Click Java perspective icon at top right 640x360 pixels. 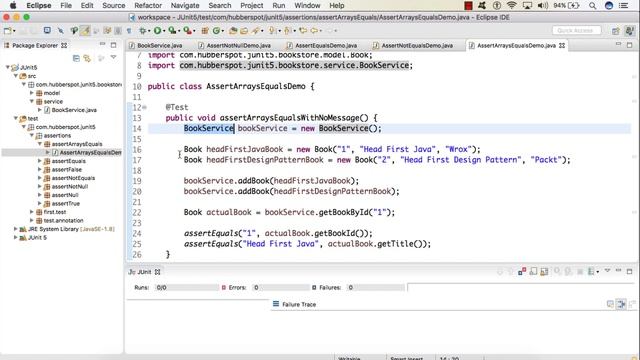[x=630, y=31]
